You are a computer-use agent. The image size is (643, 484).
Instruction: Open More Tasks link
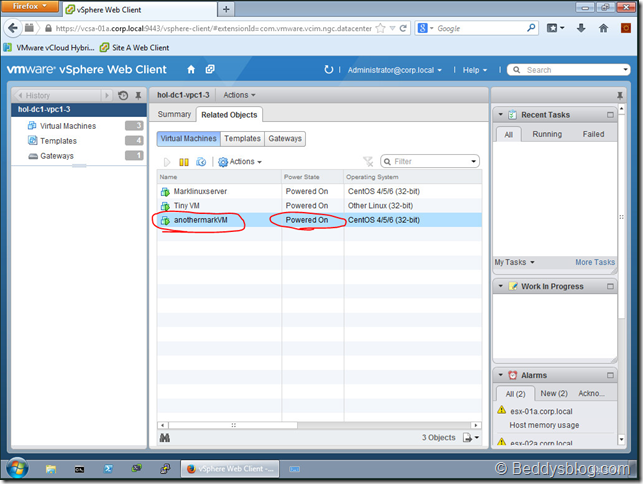595,262
